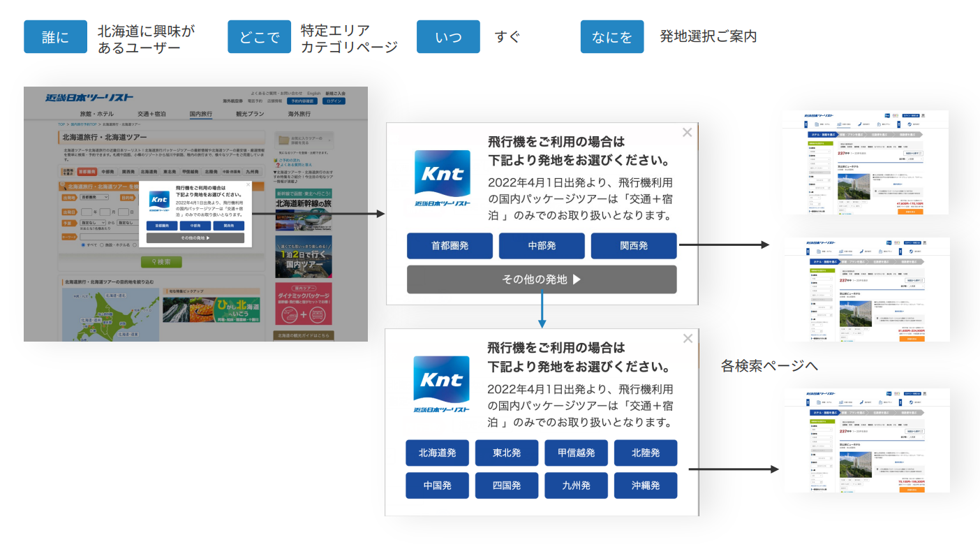The height and width of the screenshot is (547, 980).
Task: Click the 九州発 button in the enlarged popup
Action: click(x=577, y=486)
